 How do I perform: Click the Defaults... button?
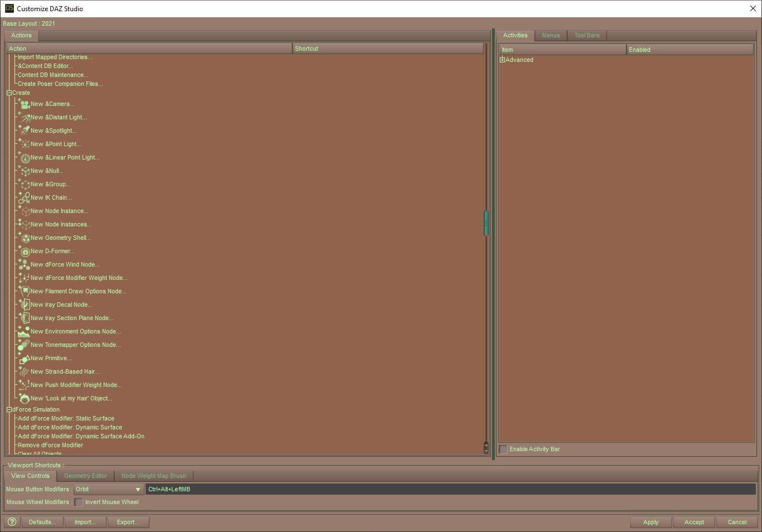click(x=42, y=522)
